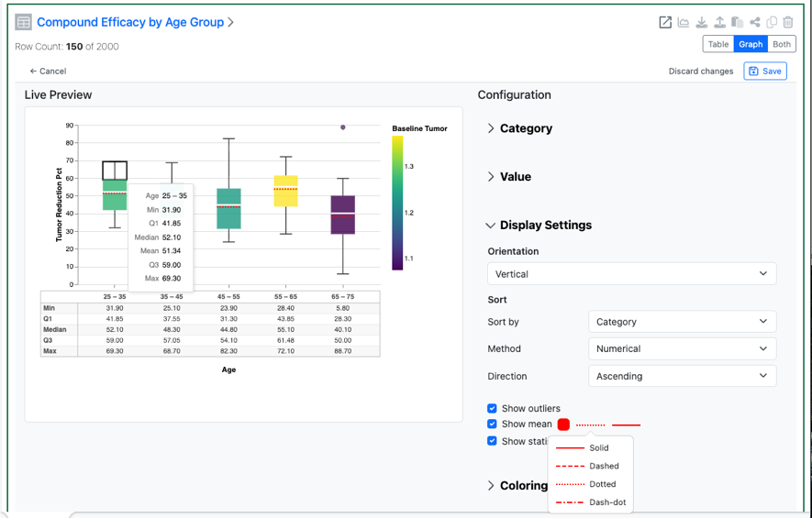Switch to Table view

tap(718, 45)
